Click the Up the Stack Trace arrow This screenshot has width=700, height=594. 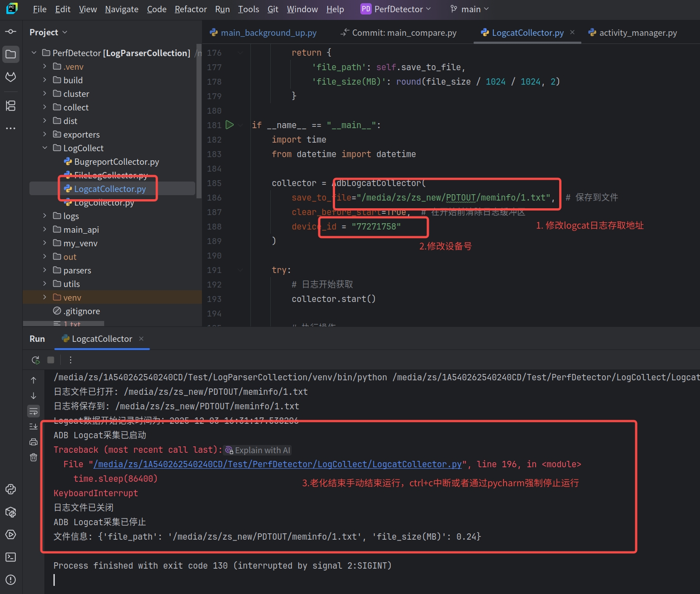tap(34, 380)
